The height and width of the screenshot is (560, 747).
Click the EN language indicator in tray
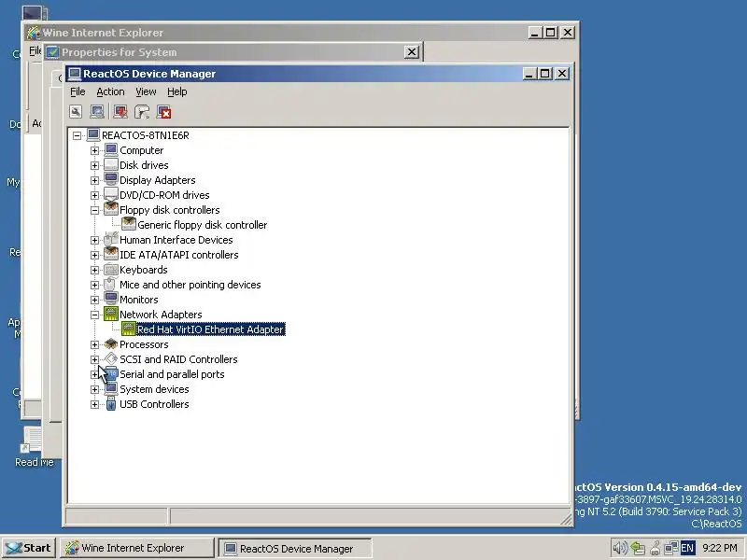point(687,548)
